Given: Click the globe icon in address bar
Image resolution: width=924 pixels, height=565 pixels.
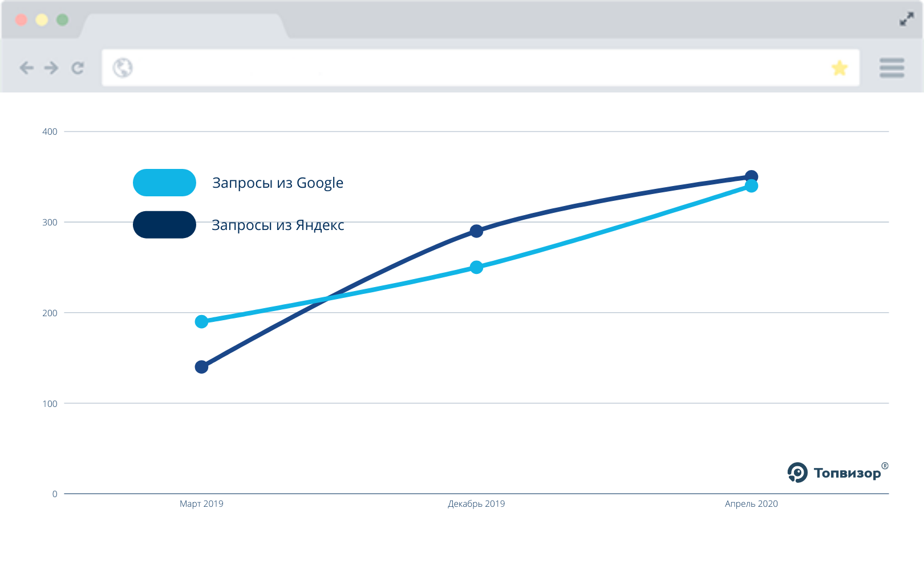Looking at the screenshot, I should (123, 68).
